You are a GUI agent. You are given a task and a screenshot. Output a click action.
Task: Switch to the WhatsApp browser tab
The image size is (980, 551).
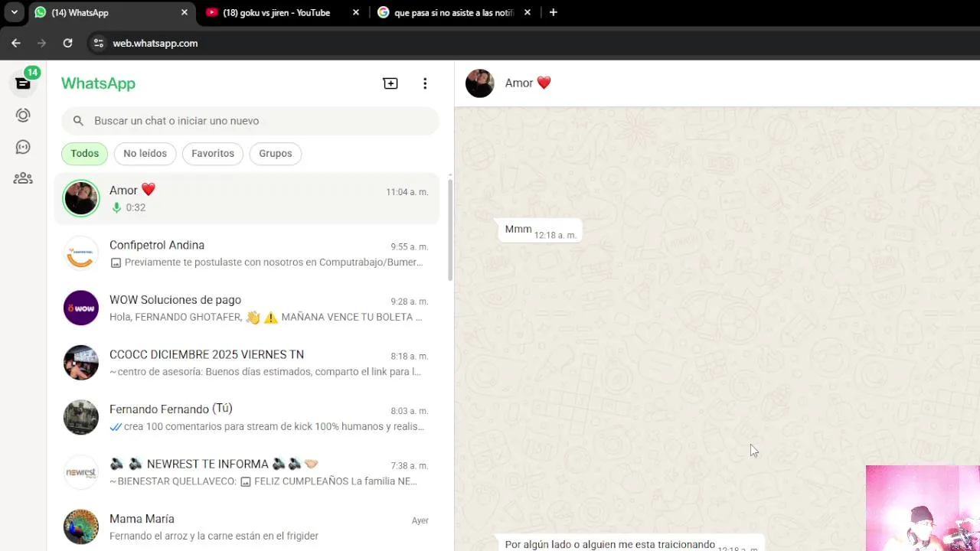pyautogui.click(x=111, y=12)
